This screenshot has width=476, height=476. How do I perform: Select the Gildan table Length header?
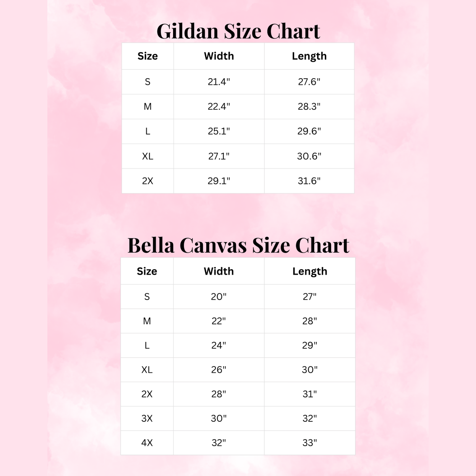tap(309, 56)
